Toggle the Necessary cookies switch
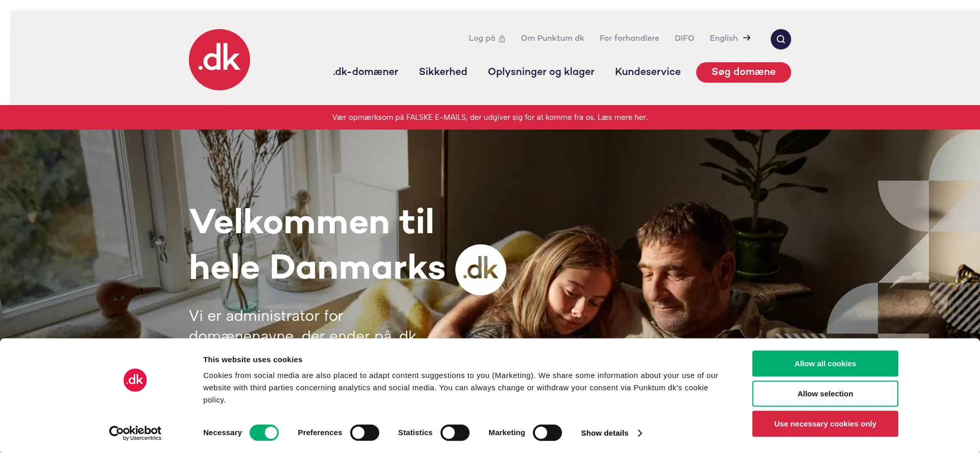The width and height of the screenshot is (980, 453). (x=264, y=433)
